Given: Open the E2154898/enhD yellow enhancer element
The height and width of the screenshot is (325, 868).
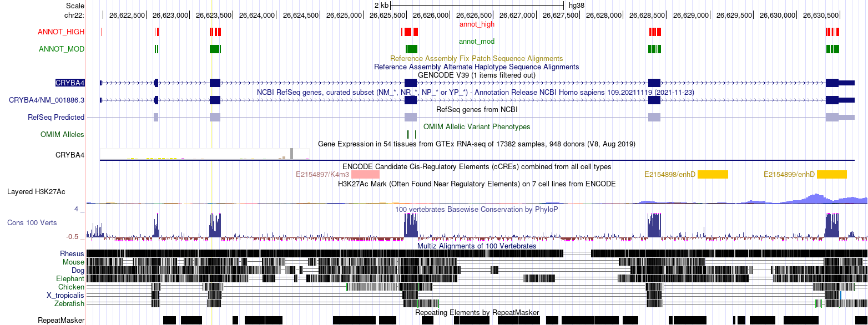Looking at the screenshot, I should 713,174.
